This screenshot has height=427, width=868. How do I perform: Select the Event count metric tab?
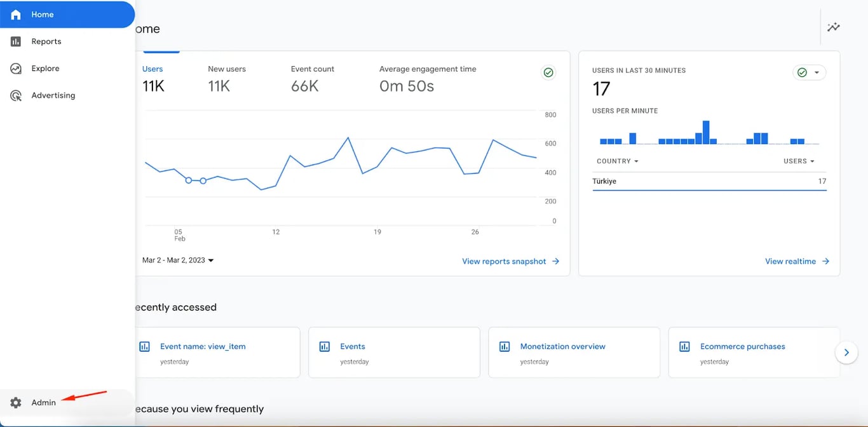312,78
